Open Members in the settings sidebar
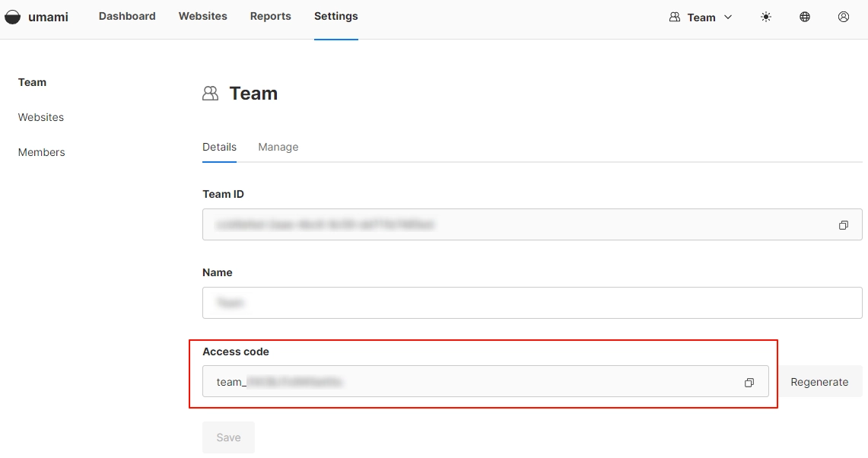 tap(42, 152)
